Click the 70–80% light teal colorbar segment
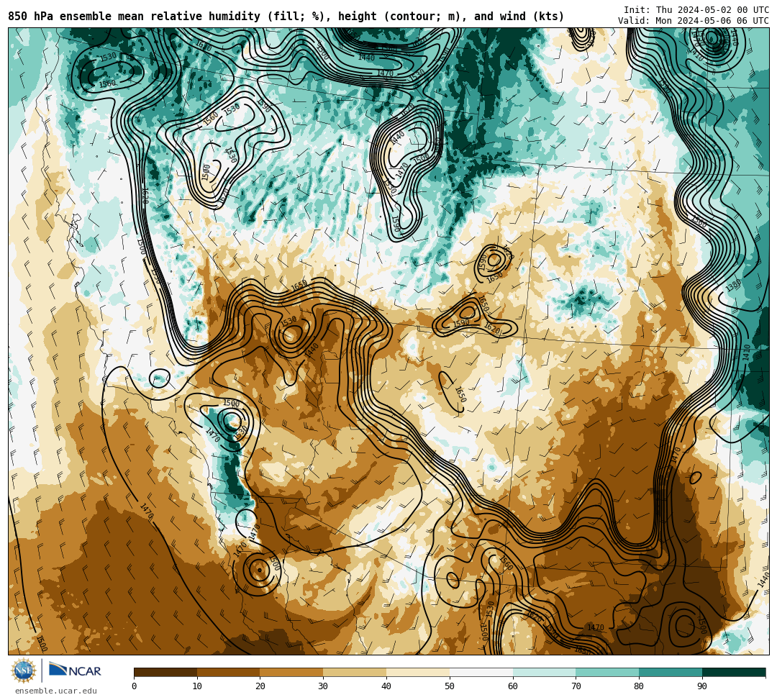Screen dimensions: 777x700 (607, 672)
